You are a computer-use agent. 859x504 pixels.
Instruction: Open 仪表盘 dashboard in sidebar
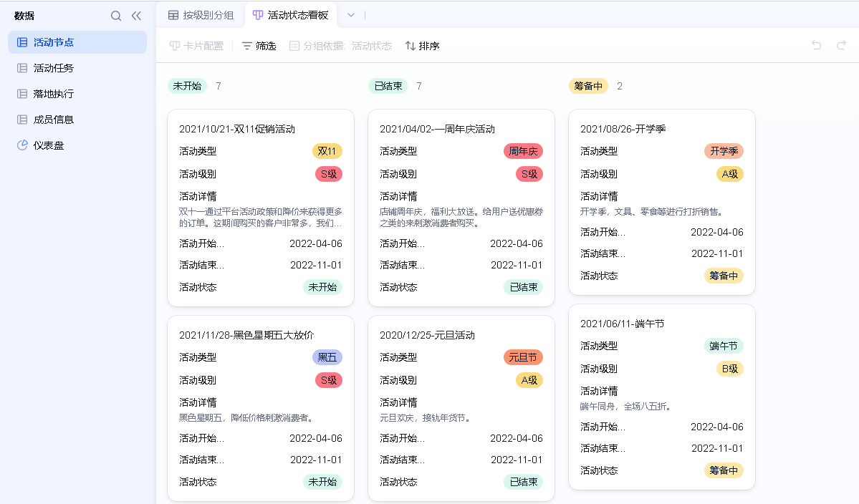(x=48, y=145)
